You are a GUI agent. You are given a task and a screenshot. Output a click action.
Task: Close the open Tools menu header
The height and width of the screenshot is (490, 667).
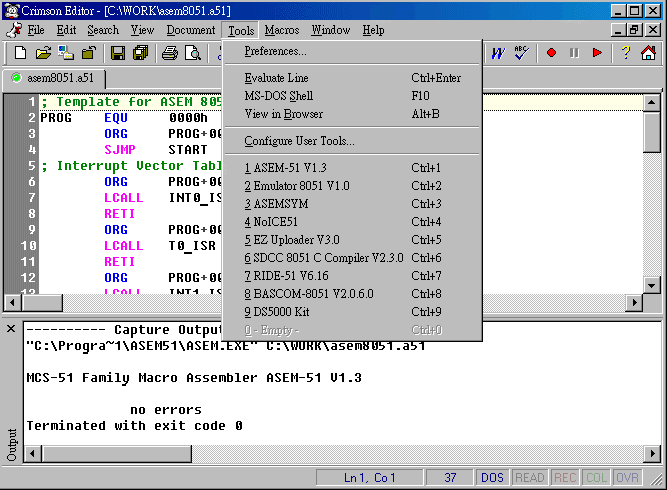tap(241, 31)
